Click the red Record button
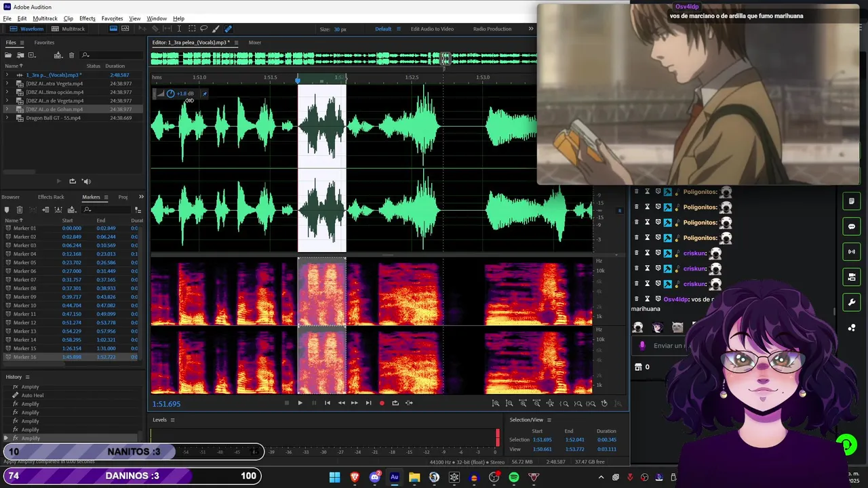Screen dimensions: 868x488 point(382,403)
